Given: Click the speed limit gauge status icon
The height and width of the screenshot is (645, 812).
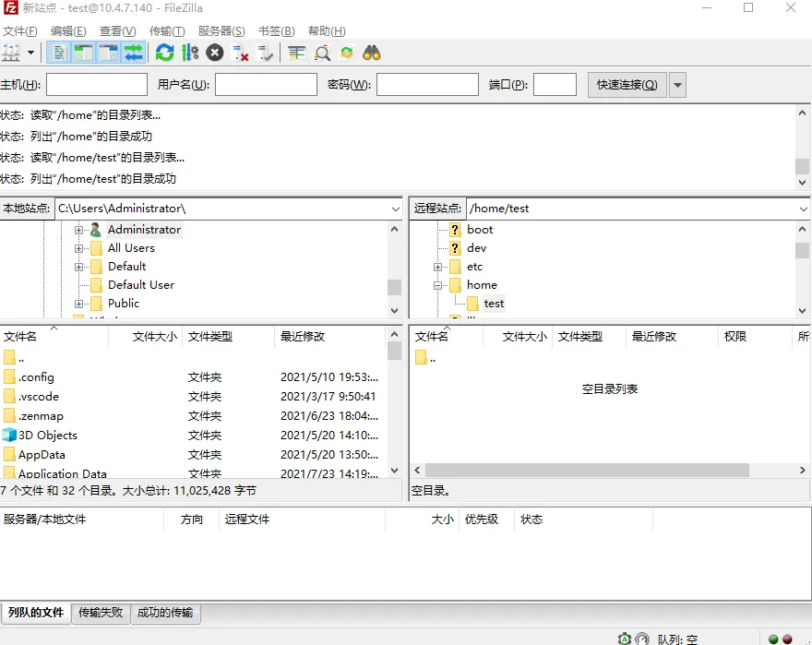Looking at the screenshot, I should 642,639.
